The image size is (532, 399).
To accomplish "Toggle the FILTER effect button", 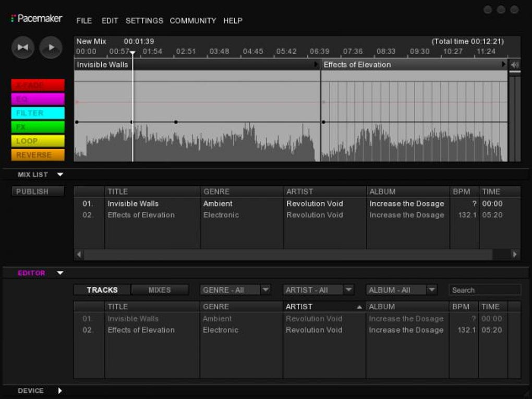I will [x=38, y=113].
